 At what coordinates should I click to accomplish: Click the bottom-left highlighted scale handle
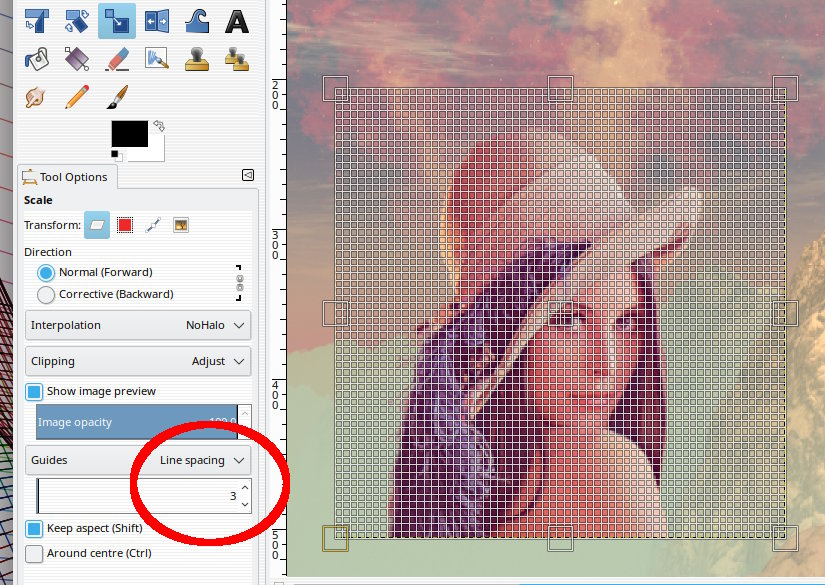(335, 538)
